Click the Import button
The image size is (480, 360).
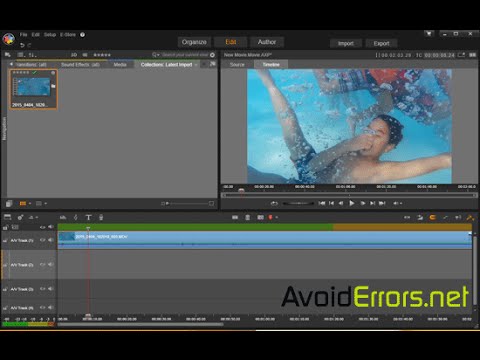pos(346,43)
